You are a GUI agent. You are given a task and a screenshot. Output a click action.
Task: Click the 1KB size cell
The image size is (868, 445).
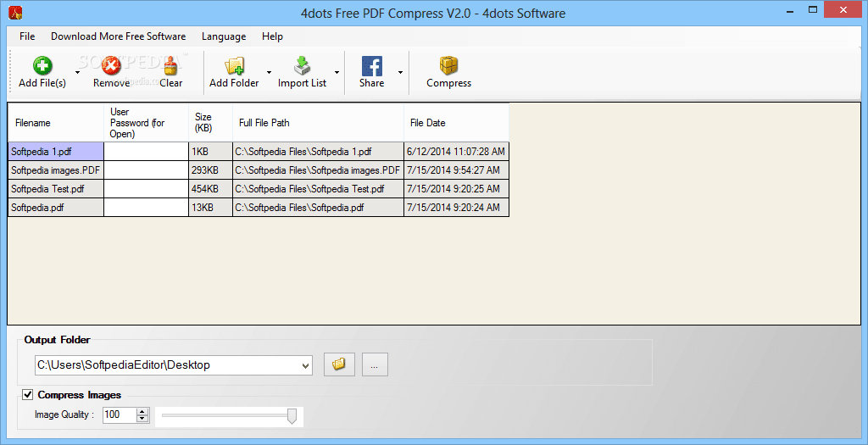pyautogui.click(x=210, y=152)
